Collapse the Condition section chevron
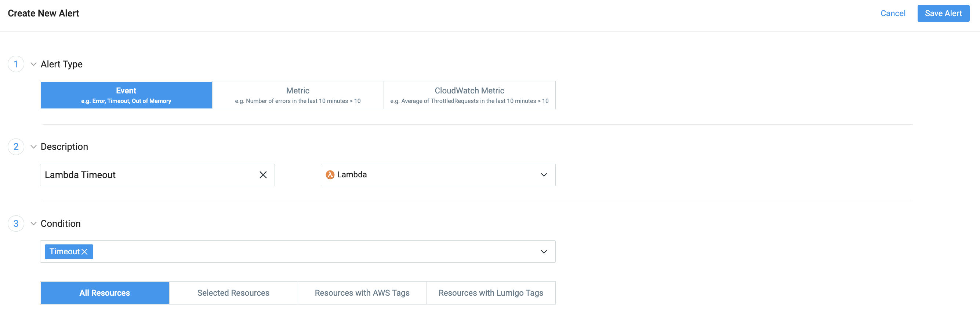This screenshot has height=310, width=980. [33, 224]
